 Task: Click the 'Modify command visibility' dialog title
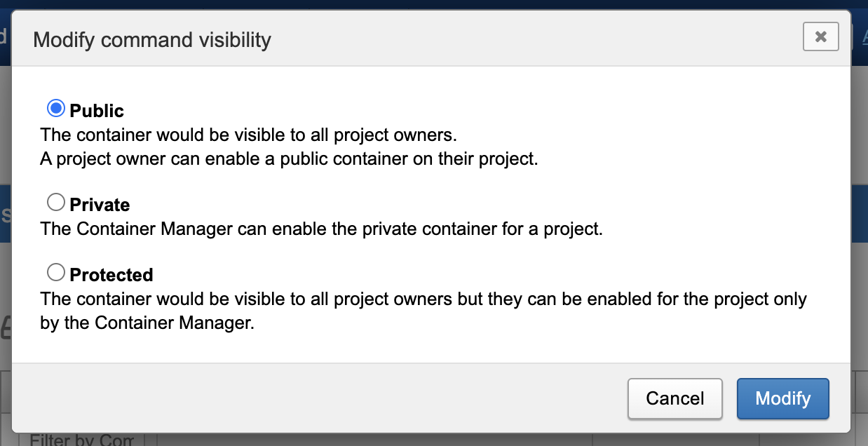(152, 39)
